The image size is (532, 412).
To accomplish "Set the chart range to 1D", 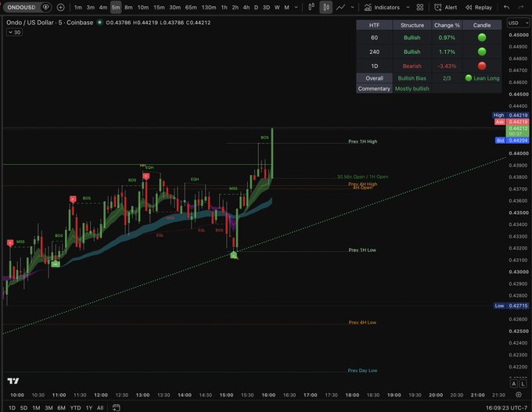I will point(12,407).
